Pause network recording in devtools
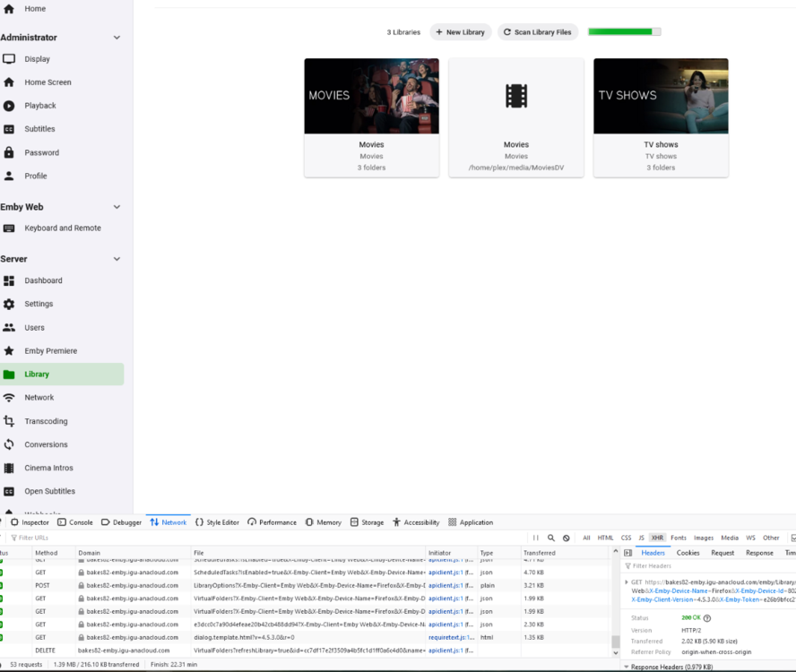Image resolution: width=796 pixels, height=672 pixels. click(x=535, y=538)
